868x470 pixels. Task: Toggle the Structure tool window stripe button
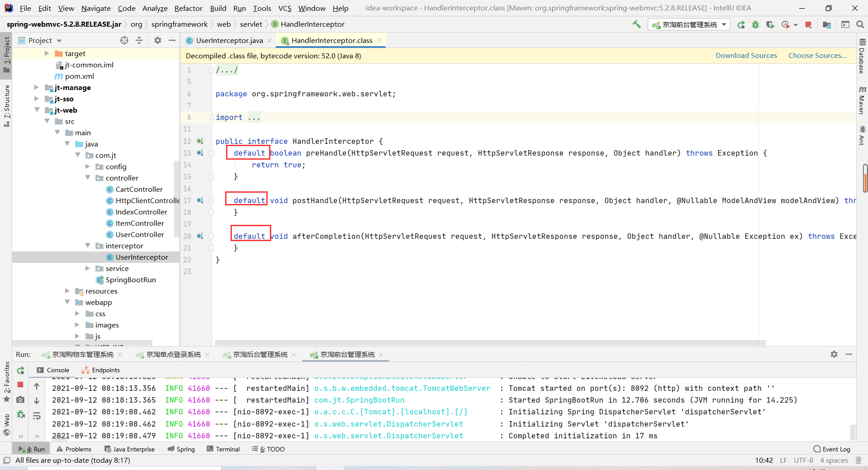click(x=6, y=106)
